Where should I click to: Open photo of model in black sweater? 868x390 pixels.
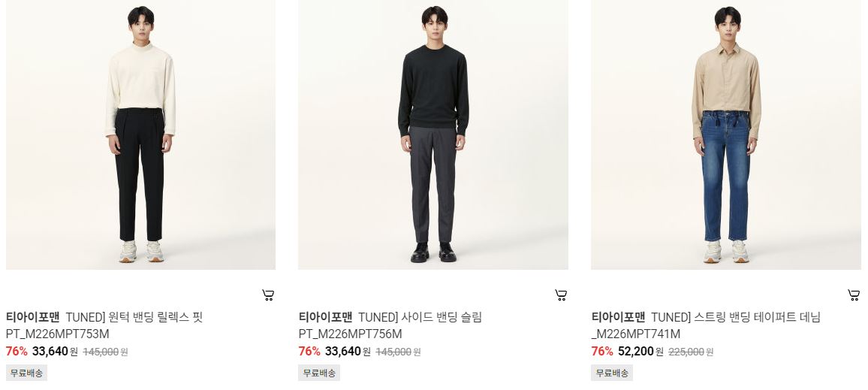tap(433, 135)
